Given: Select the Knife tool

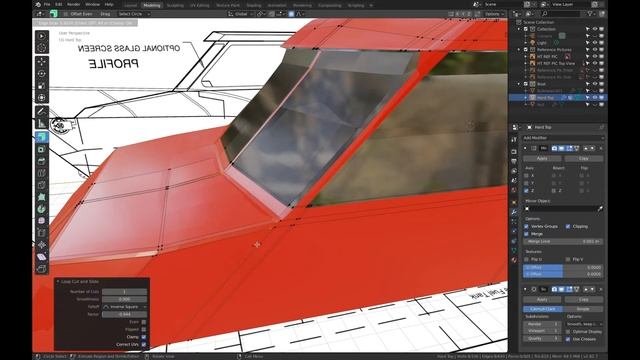Looking at the screenshot, I should click(x=42, y=185).
